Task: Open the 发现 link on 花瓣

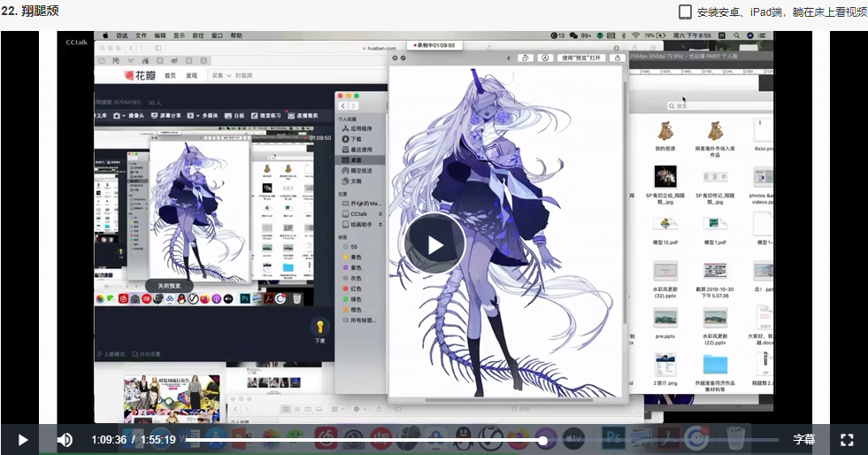Action: (x=191, y=76)
